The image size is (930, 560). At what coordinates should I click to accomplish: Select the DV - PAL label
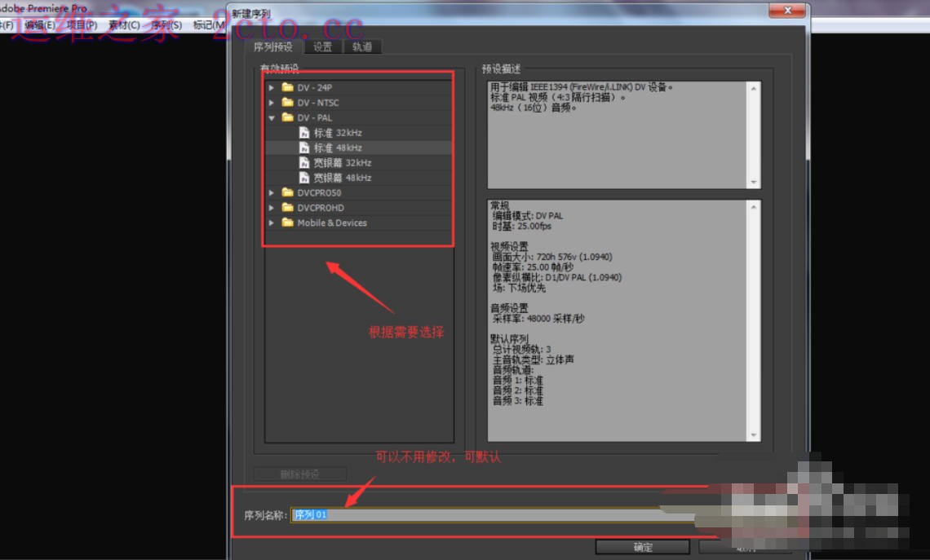[314, 118]
